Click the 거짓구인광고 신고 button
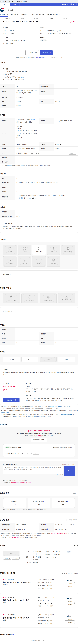Image resolution: width=78 pixels, height=644 pixels. [x=72, y=520]
